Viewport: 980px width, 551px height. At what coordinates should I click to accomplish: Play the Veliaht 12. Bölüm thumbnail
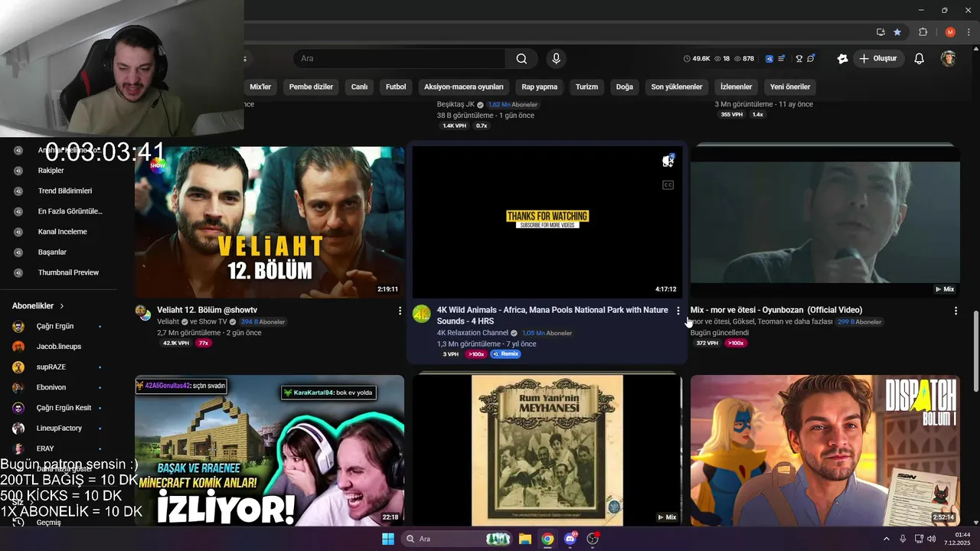pyautogui.click(x=269, y=222)
